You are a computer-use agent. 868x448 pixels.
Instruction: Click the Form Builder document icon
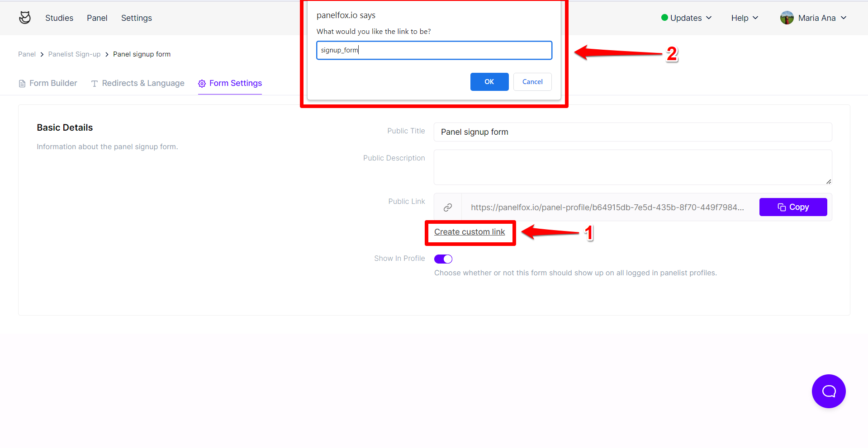22,84
